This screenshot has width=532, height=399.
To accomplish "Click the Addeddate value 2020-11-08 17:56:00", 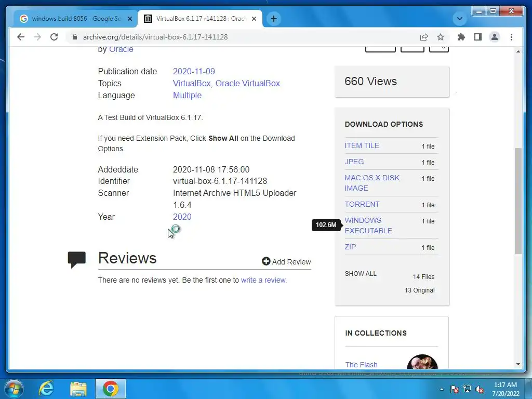I will (211, 170).
